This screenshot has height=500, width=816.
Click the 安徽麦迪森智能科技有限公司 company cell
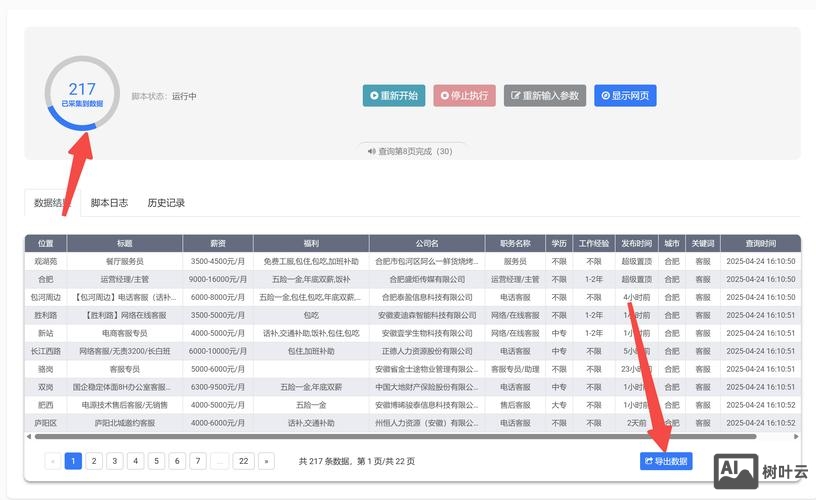(427, 315)
